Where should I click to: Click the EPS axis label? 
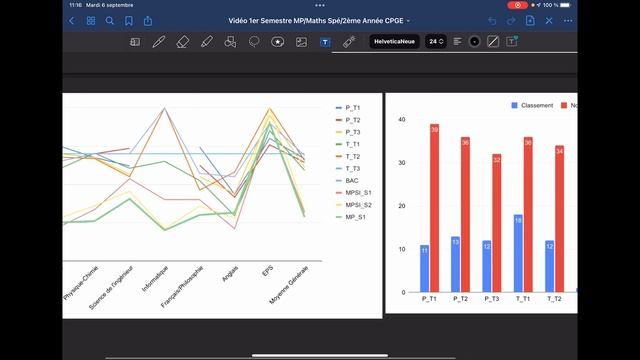tap(268, 271)
